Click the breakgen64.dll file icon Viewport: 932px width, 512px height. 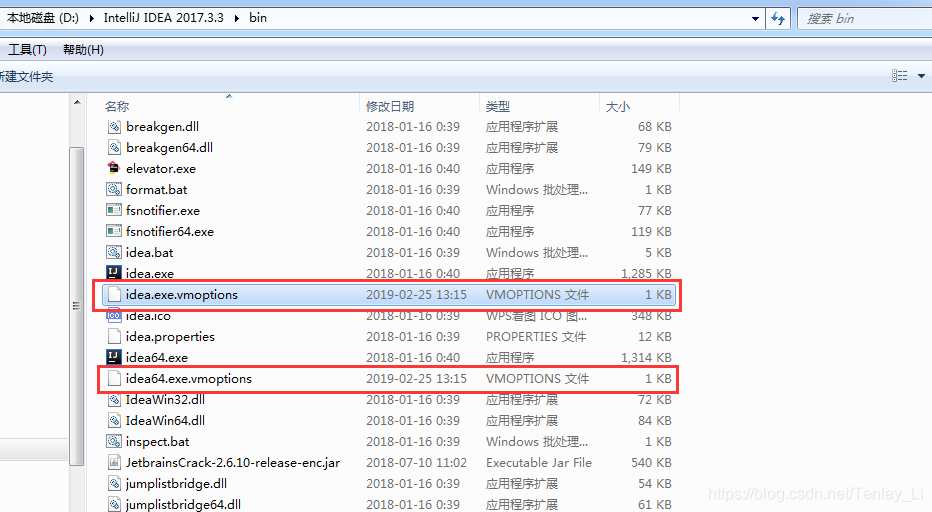point(114,147)
